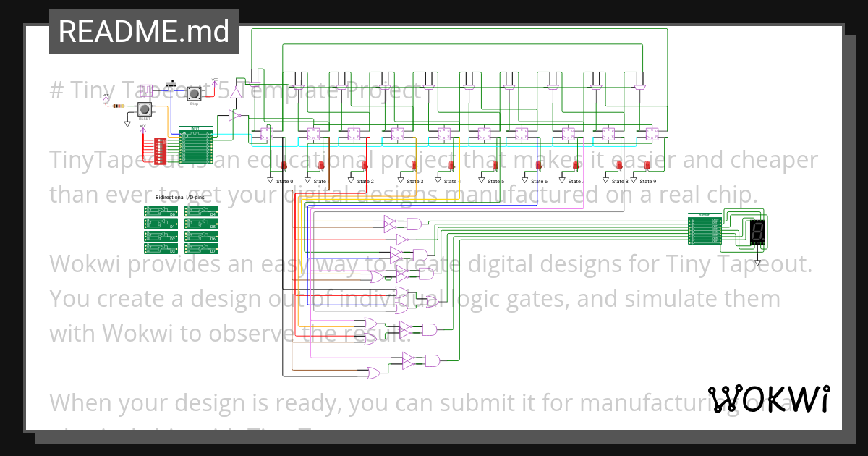This screenshot has width=868, height=456.
Task: Toggle the slide switch above the Step button
Action: [171, 84]
